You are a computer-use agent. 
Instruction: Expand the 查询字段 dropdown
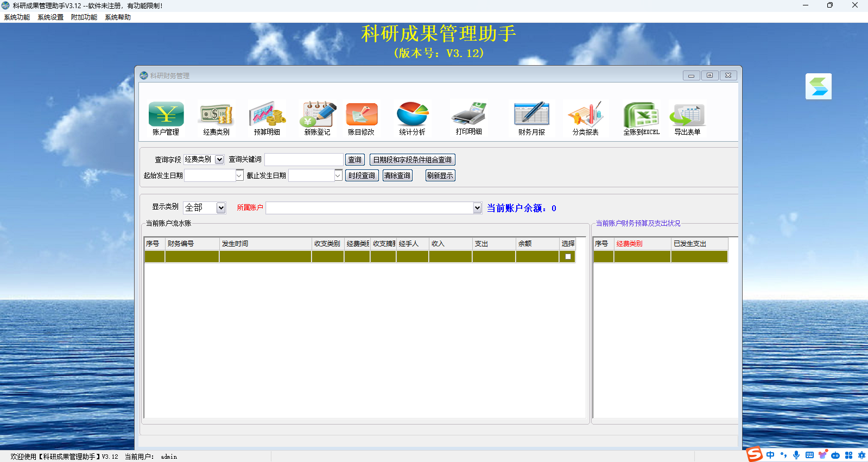[219, 160]
